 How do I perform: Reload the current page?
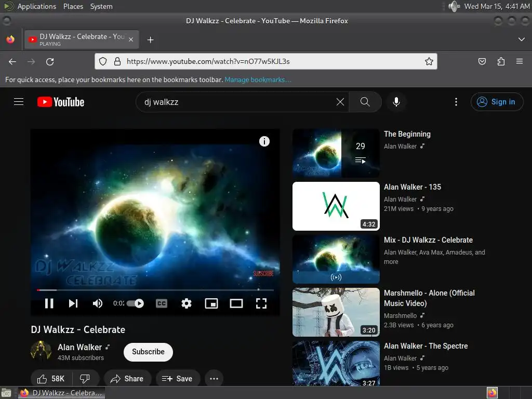tap(50, 61)
